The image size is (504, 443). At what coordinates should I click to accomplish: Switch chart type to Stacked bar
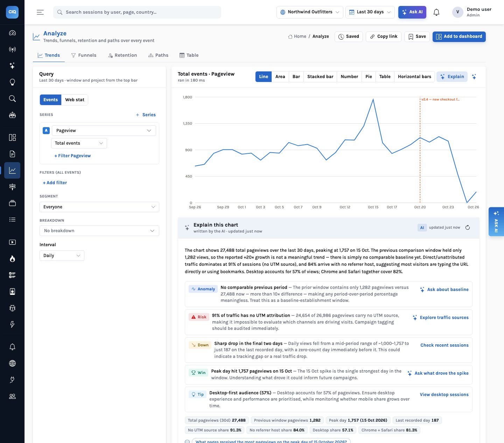coord(320,77)
